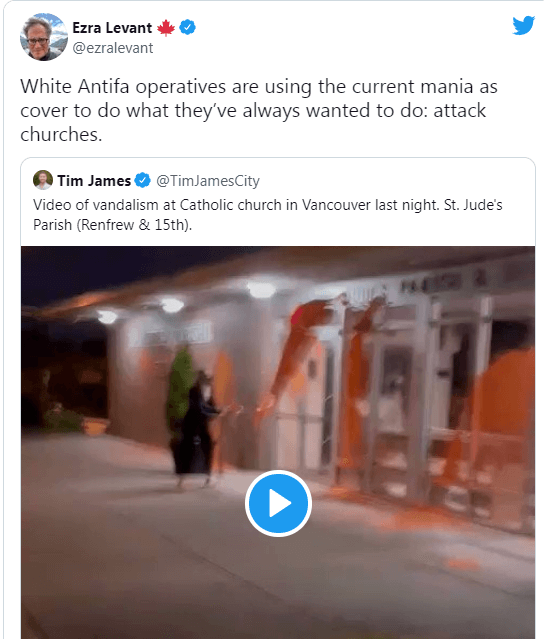Click the person in green in the video
This screenshot has width=544, height=639.
[x=181, y=391]
